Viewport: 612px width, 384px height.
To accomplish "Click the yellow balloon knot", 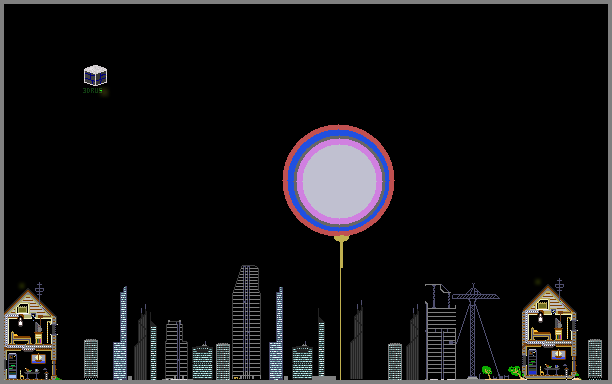I will click(342, 238).
